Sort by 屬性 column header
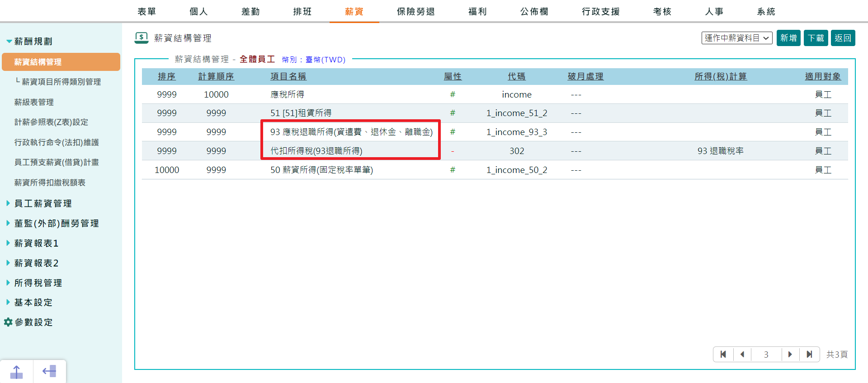868x383 pixels. coord(453,76)
